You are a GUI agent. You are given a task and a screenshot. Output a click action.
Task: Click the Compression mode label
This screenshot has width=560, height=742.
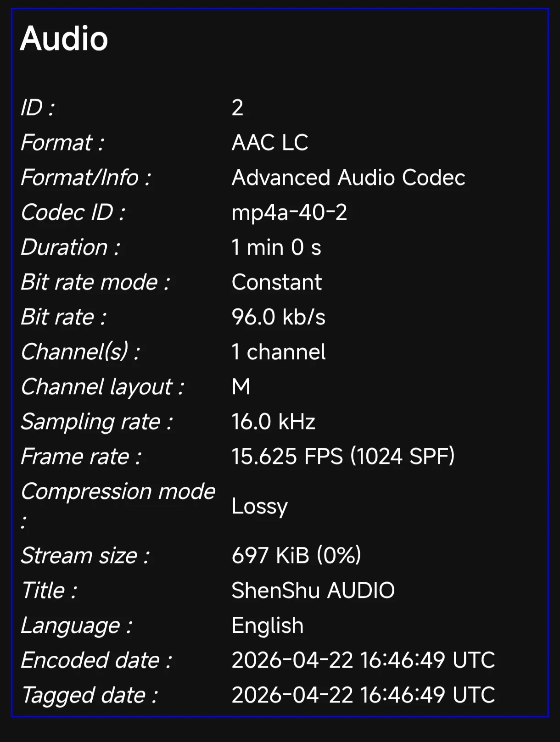(118, 492)
